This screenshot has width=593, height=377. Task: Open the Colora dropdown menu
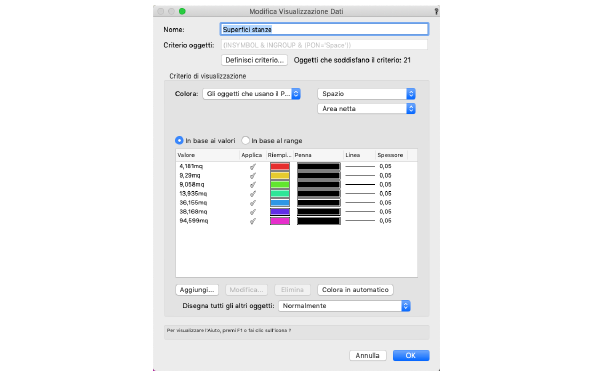(251, 94)
